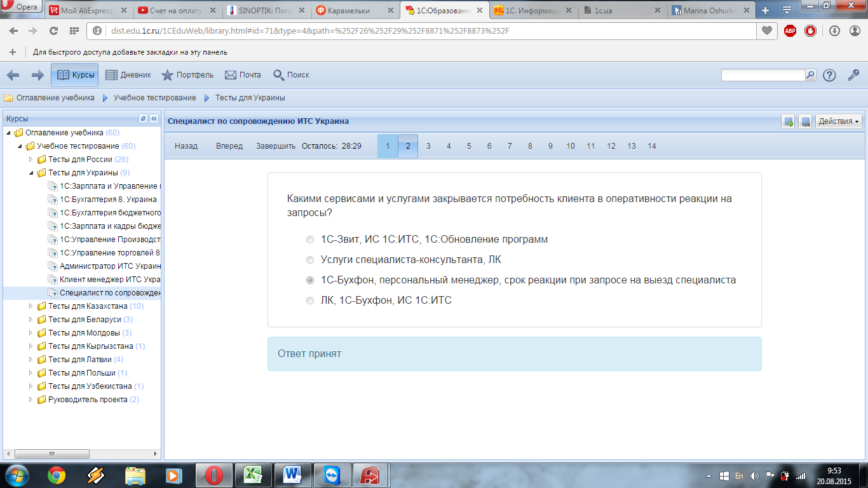Open test Клиент менеджер ИТС Украина
This screenshot has height=488, width=868.
(x=110, y=280)
